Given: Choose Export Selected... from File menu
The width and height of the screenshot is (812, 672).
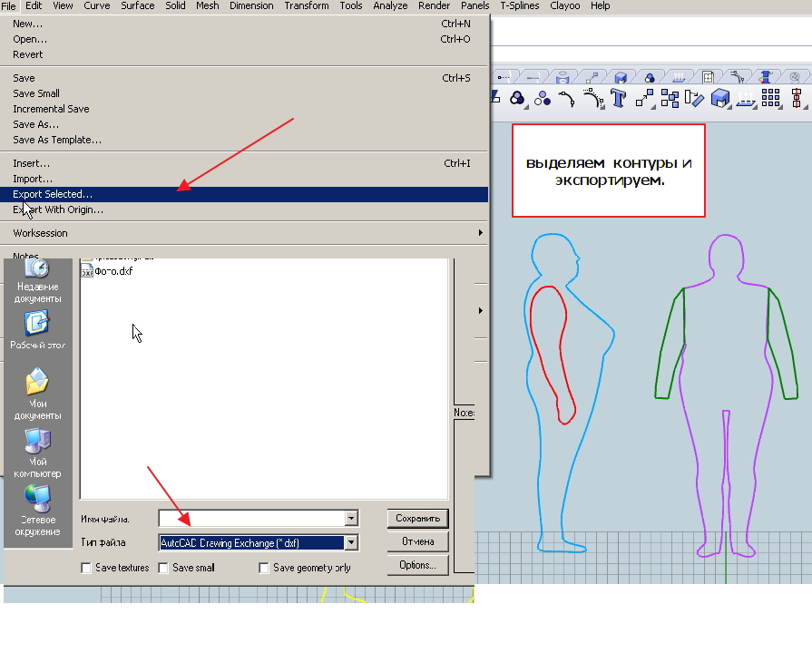Looking at the screenshot, I should coord(244,194).
